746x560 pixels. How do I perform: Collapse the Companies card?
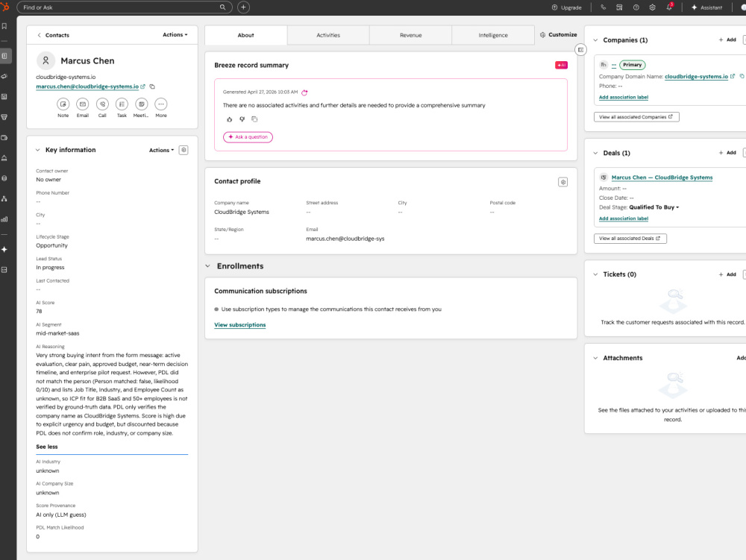tap(595, 40)
